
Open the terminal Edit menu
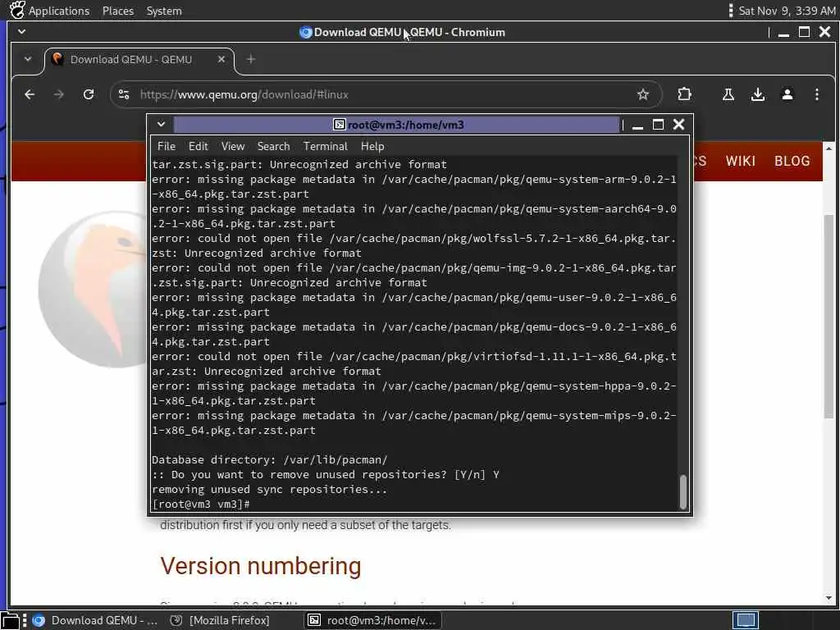(198, 146)
